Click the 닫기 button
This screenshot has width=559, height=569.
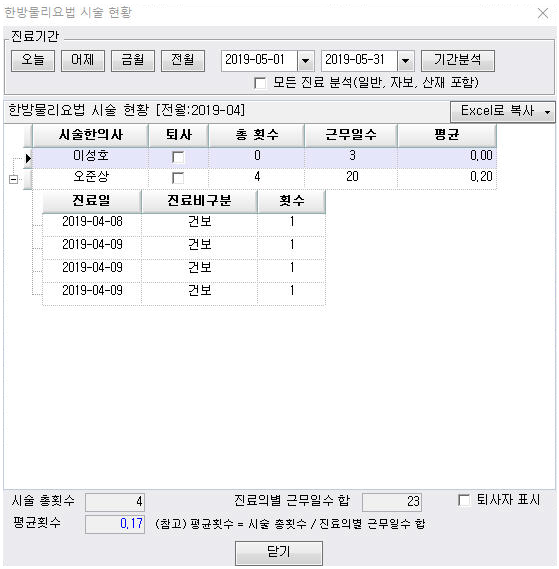click(279, 553)
